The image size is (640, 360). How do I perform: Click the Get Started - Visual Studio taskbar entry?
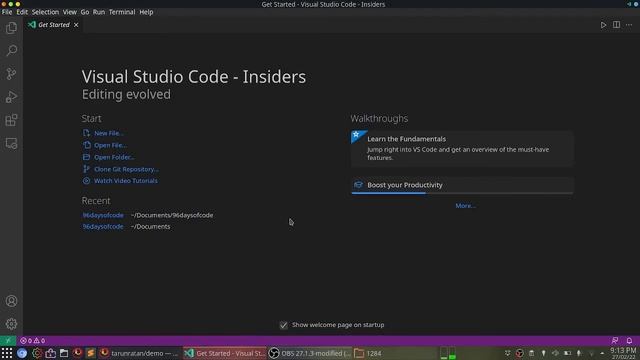224,353
